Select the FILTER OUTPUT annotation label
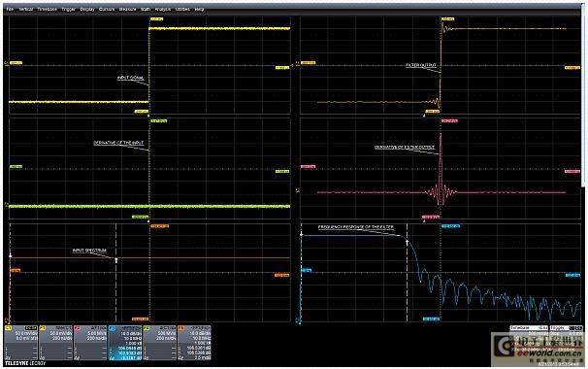588x369 pixels. tap(421, 65)
